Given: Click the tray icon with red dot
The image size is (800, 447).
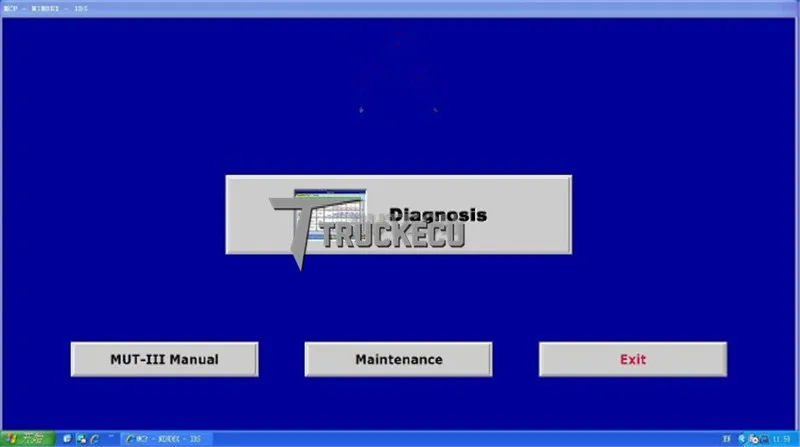Looking at the screenshot, I should tap(754, 439).
